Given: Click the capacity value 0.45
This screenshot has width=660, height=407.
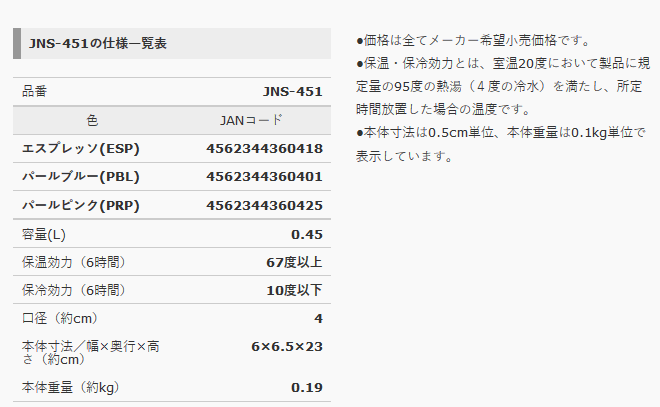Looking at the screenshot, I should 306,234.
